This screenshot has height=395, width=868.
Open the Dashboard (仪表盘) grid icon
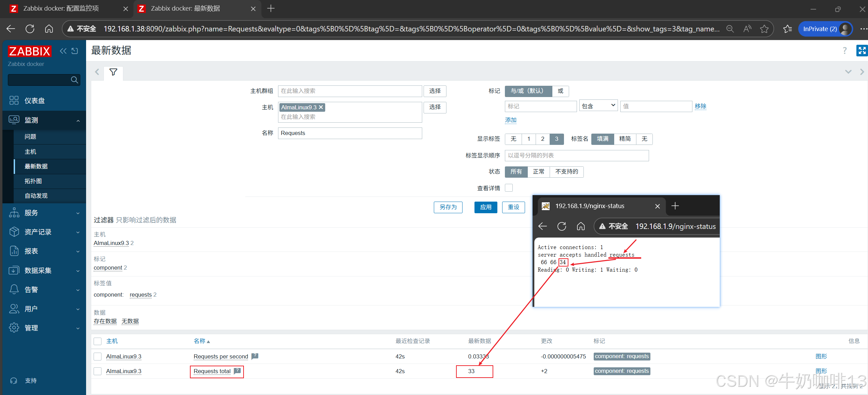(x=14, y=100)
